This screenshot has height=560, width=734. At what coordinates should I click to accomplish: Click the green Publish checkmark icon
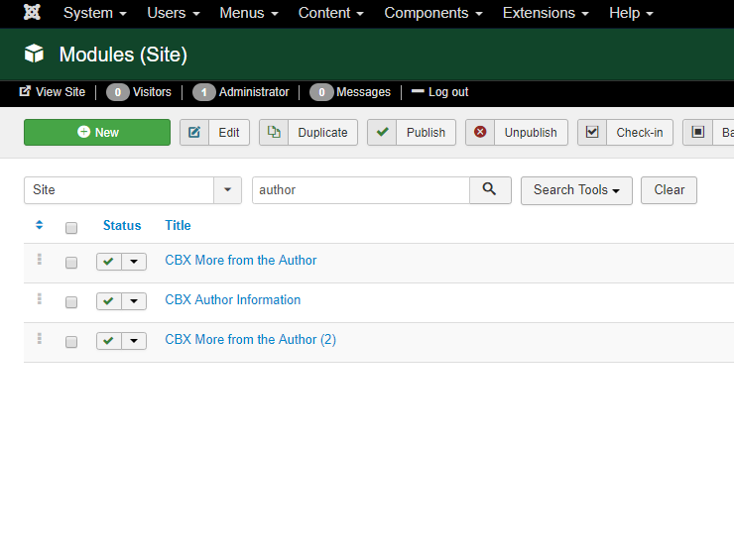point(382,133)
